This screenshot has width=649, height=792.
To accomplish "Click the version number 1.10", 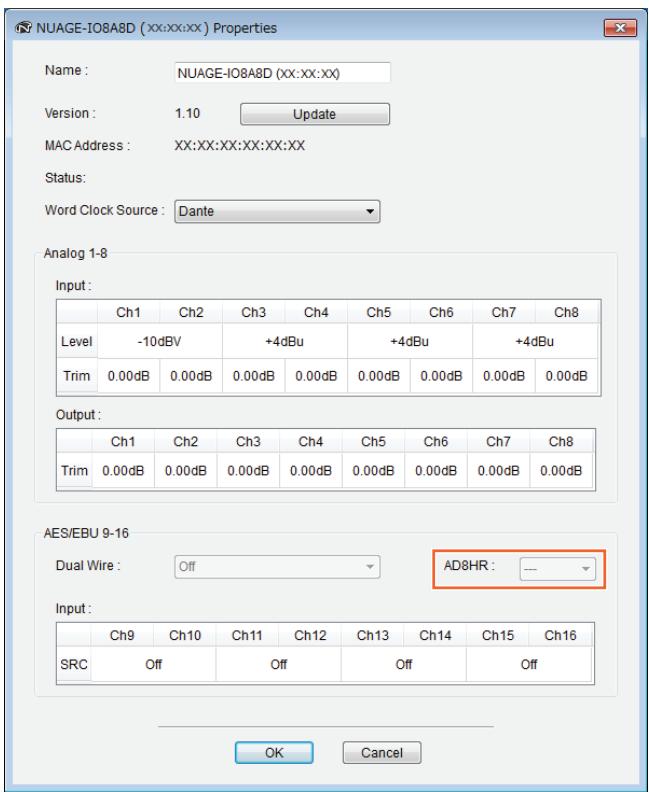I will 187,113.
